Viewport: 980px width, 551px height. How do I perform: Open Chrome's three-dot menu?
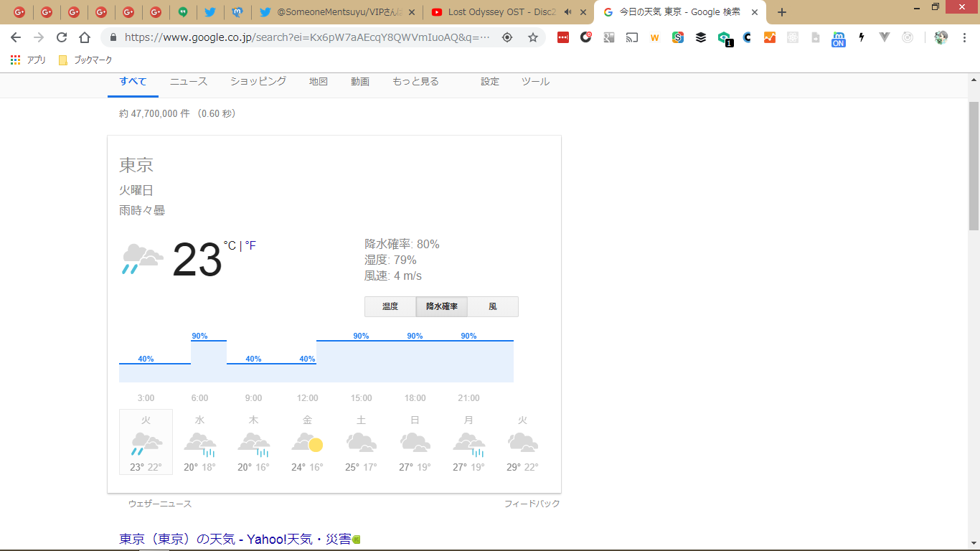(964, 37)
